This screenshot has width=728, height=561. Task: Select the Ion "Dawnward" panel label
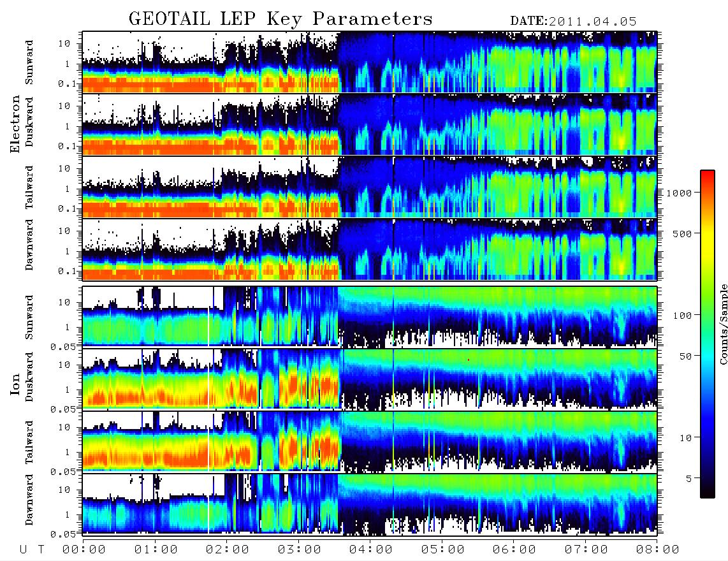(x=29, y=500)
